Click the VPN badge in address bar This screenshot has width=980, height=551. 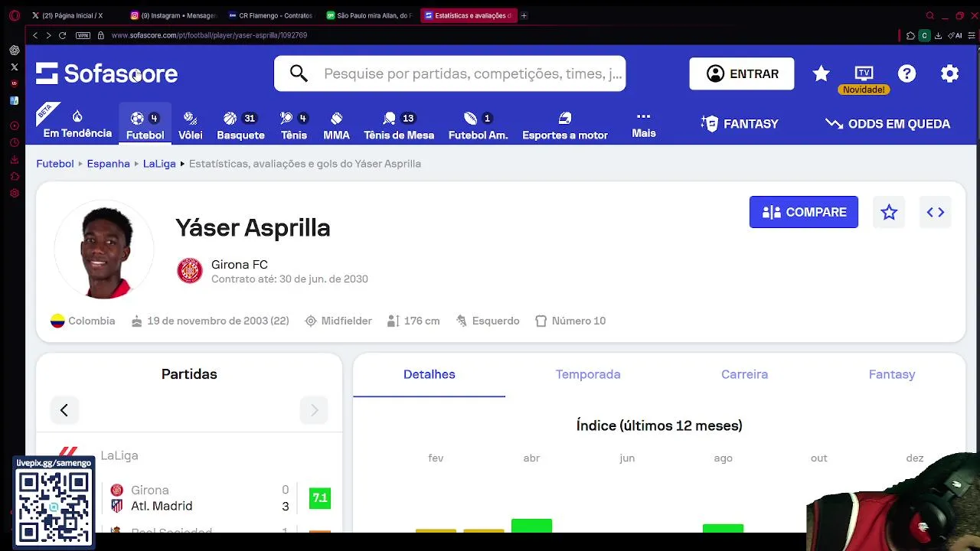tap(83, 35)
